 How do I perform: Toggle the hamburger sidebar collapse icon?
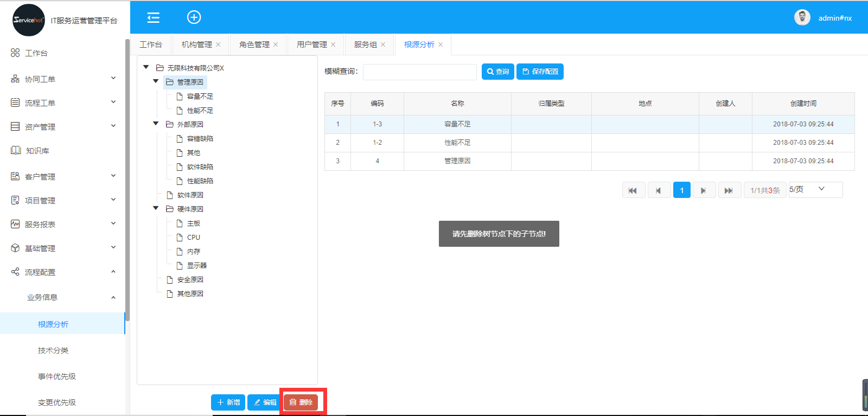[154, 18]
